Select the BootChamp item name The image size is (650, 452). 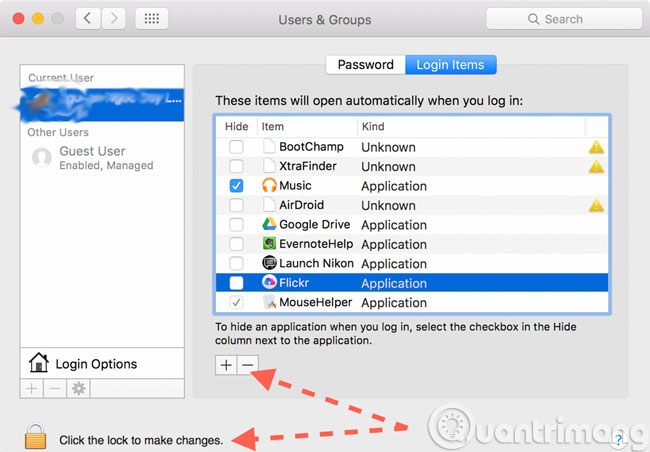coord(311,147)
